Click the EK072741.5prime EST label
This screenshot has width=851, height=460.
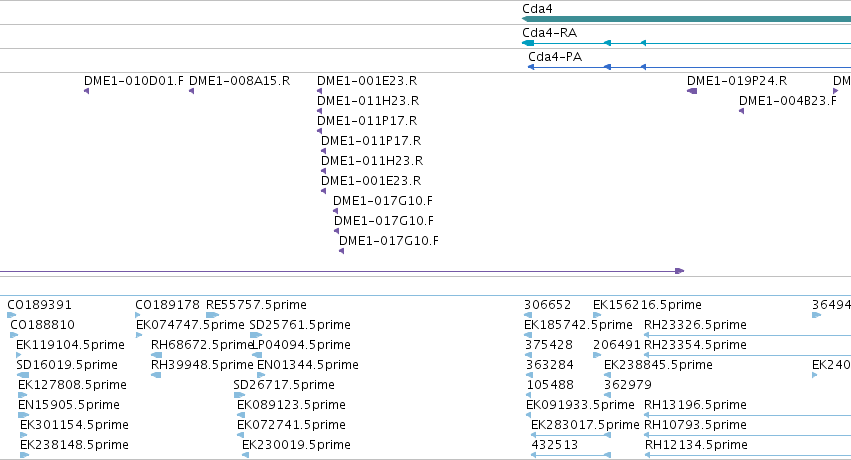[291, 425]
